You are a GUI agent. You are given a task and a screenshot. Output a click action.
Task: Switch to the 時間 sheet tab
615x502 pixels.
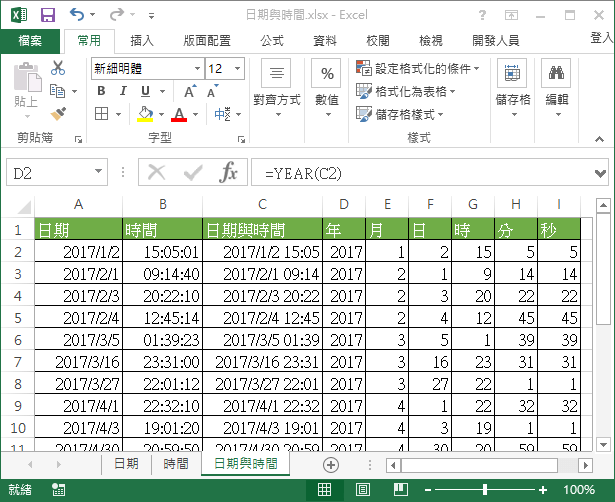[x=176, y=464]
